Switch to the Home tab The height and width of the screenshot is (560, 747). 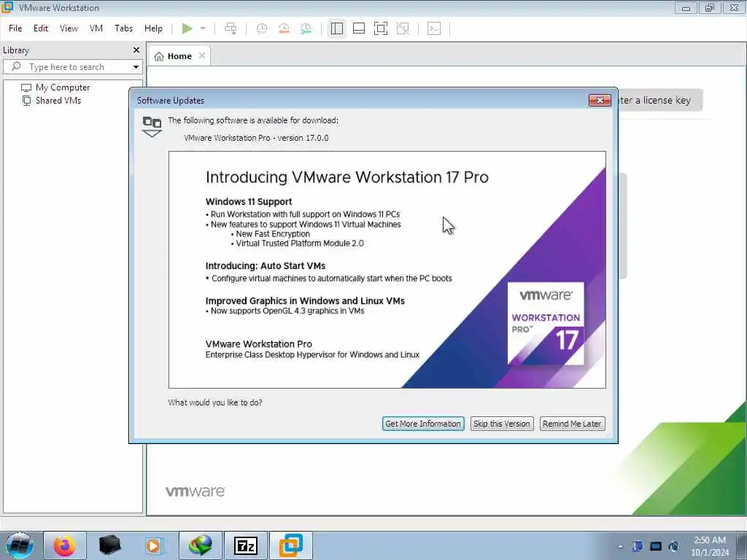(x=174, y=56)
